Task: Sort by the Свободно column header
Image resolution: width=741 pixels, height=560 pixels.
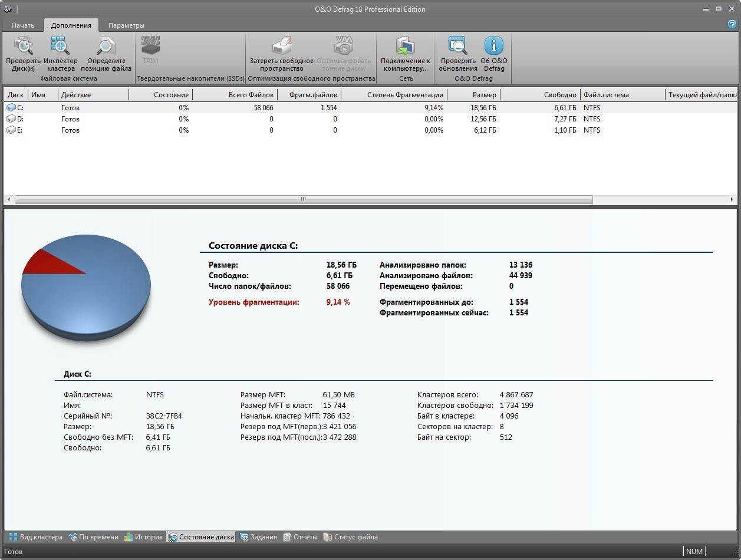Action: pyautogui.click(x=540, y=95)
